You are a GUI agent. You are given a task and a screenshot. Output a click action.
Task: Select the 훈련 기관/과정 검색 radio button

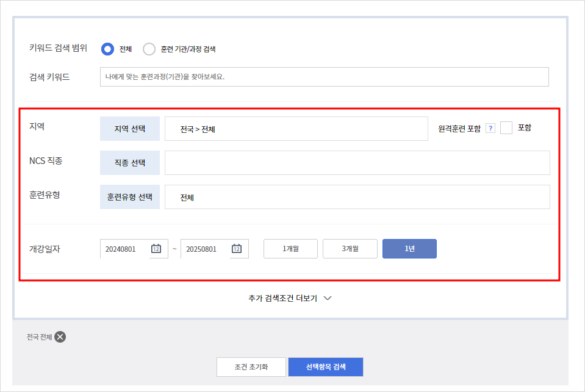(149, 49)
